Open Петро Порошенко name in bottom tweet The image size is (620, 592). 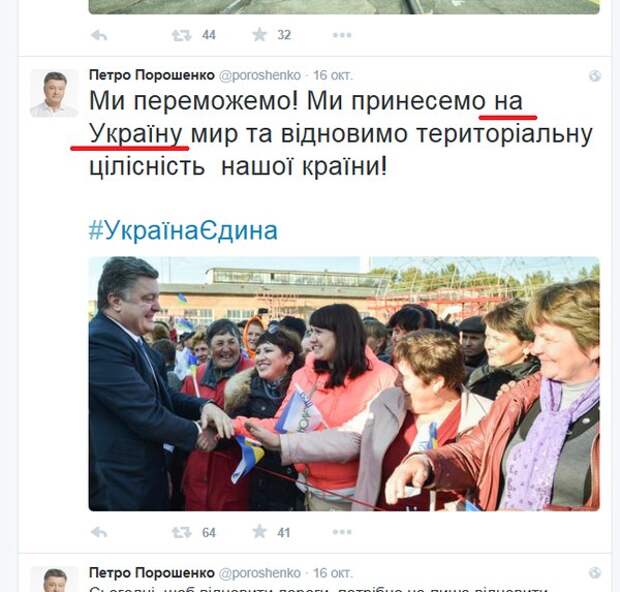(x=152, y=572)
